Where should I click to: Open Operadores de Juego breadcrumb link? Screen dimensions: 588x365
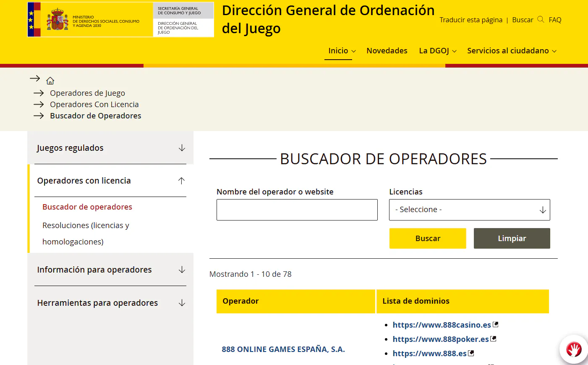coord(87,93)
